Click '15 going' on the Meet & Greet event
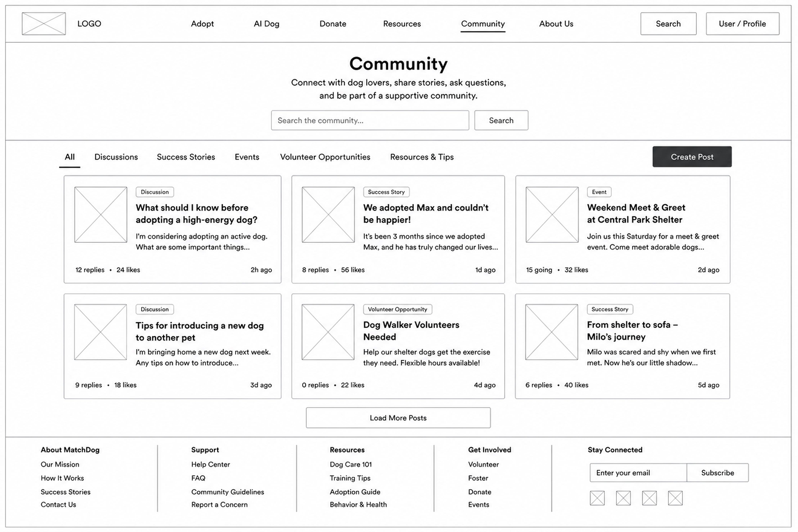Viewport: 798px width, 532px height. pos(539,270)
